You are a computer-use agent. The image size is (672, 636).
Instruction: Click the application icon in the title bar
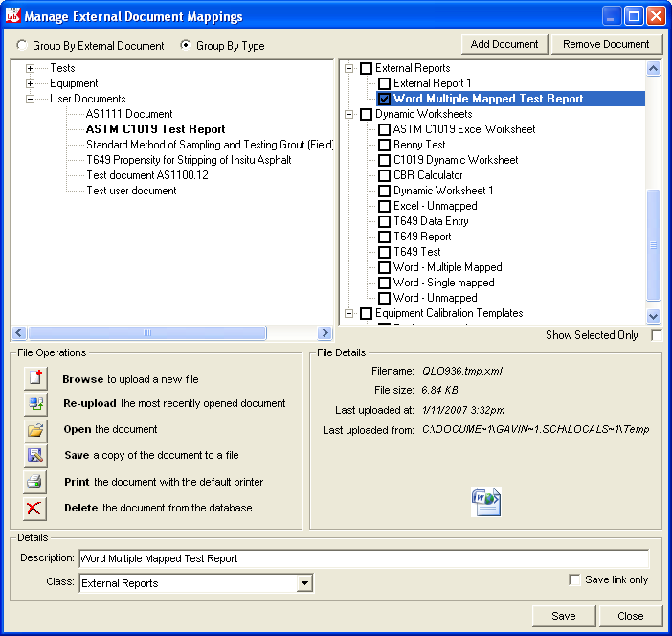click(12, 16)
